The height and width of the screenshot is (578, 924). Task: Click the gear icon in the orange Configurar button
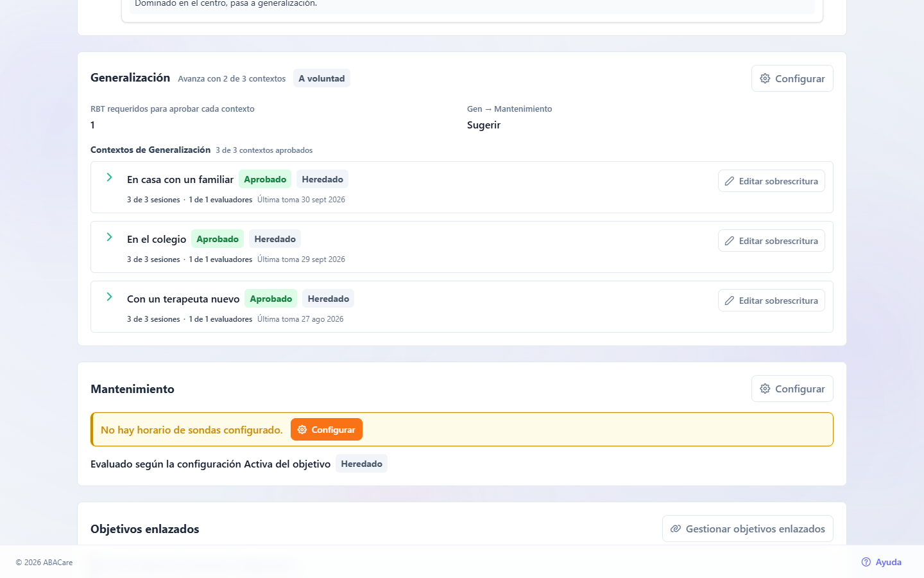click(302, 430)
